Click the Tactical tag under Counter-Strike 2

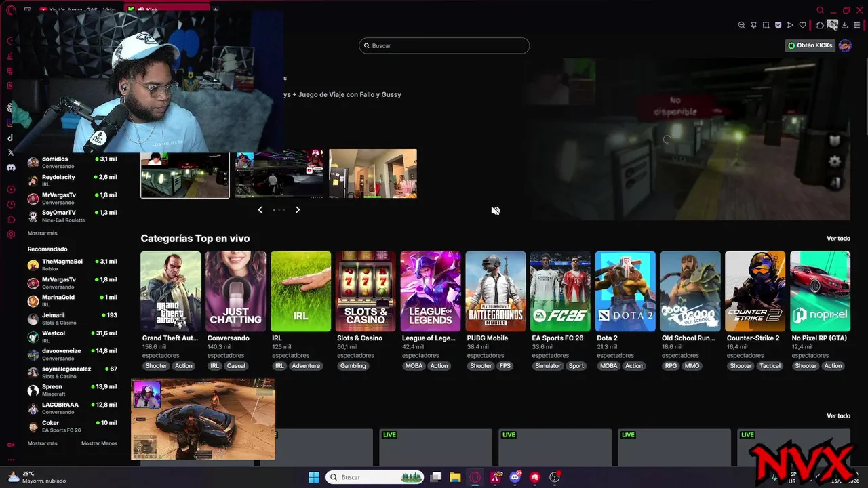point(770,366)
